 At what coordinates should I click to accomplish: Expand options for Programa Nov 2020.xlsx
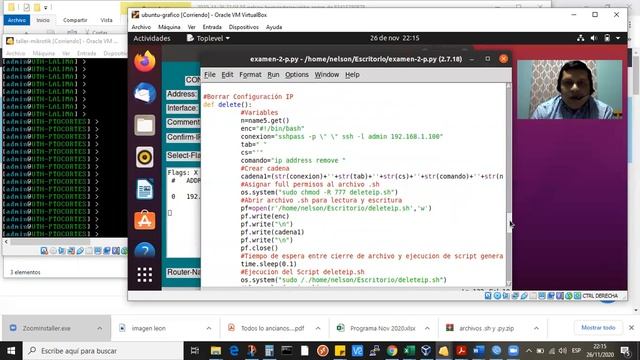click(427, 328)
